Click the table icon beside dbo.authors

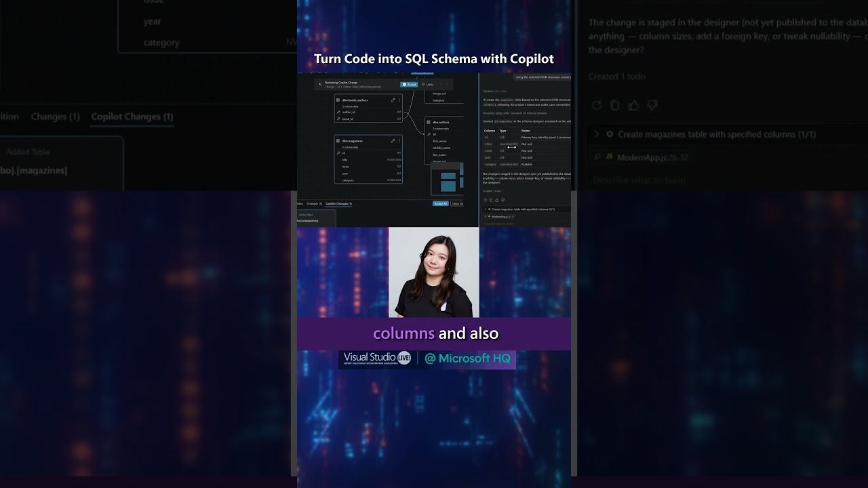point(429,122)
